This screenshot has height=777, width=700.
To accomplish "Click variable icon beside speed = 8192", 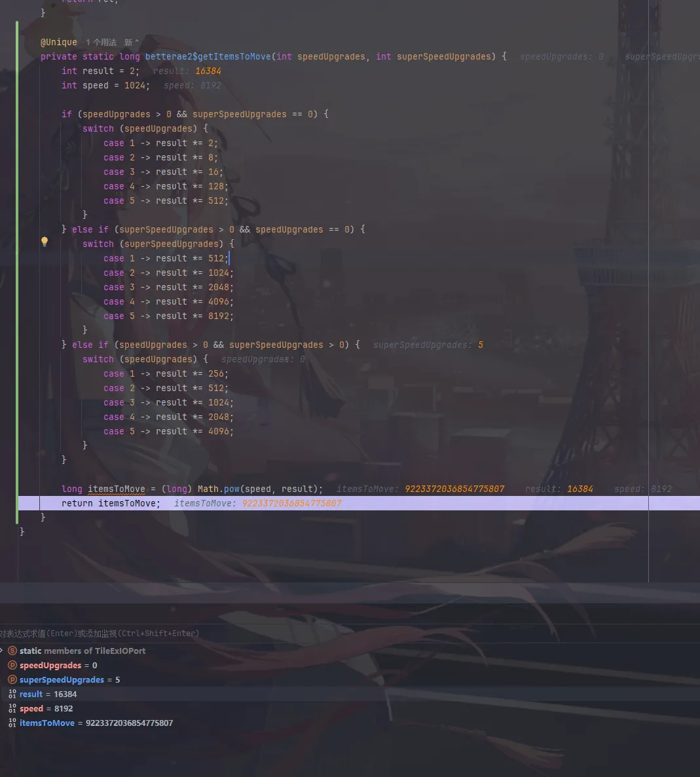I will 12,708.
